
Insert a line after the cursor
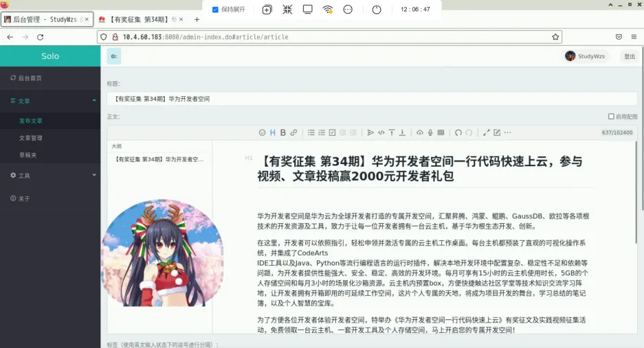(403, 132)
